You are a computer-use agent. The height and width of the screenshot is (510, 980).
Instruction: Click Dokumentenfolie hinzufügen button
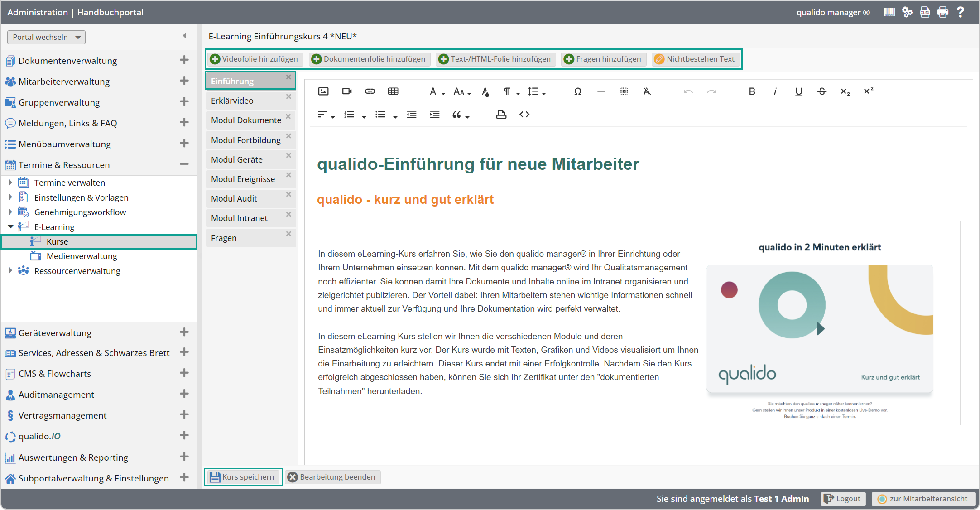pos(369,59)
